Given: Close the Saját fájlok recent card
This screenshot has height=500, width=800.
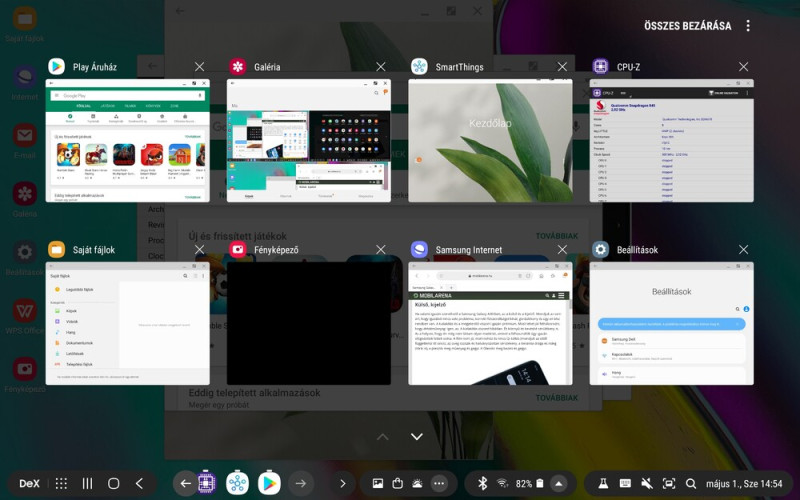Looking at the screenshot, I should point(199,249).
